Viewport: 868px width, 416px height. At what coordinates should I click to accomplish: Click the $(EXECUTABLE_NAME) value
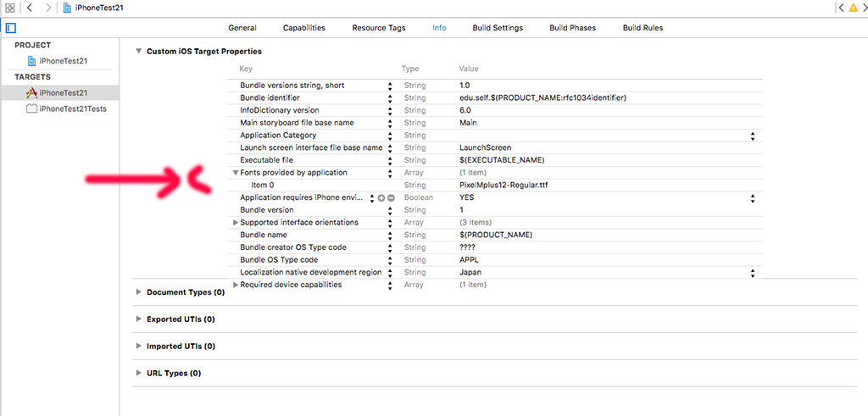[x=502, y=160]
